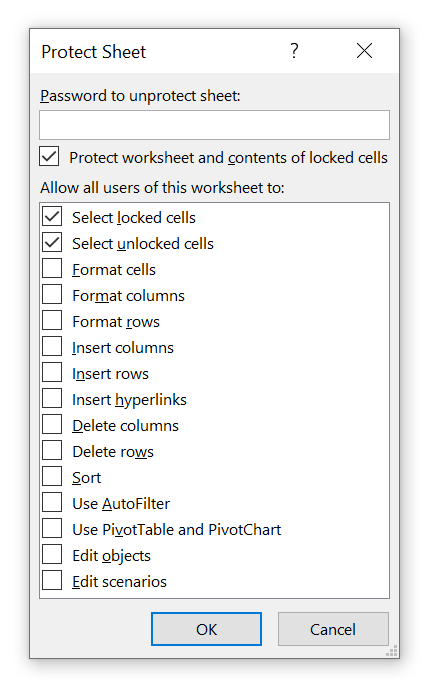The height and width of the screenshot is (688, 432).
Task: Click the help question mark icon
Action: (x=294, y=51)
